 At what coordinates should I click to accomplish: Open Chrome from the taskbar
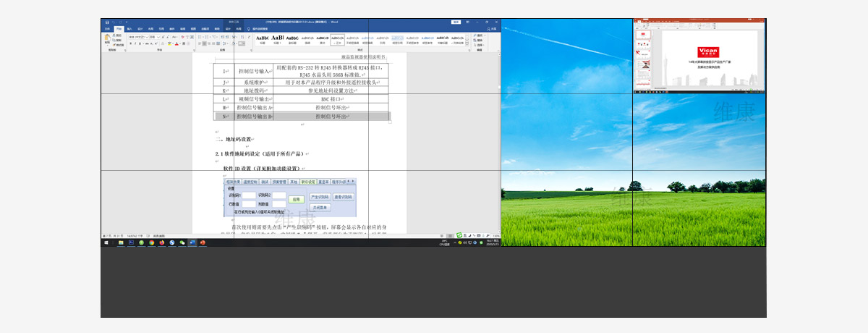click(x=151, y=243)
